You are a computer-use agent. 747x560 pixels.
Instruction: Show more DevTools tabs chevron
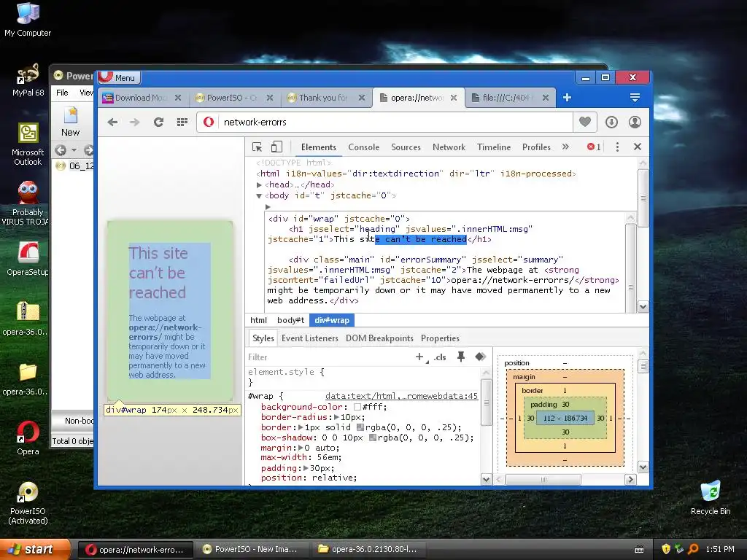[x=565, y=147]
